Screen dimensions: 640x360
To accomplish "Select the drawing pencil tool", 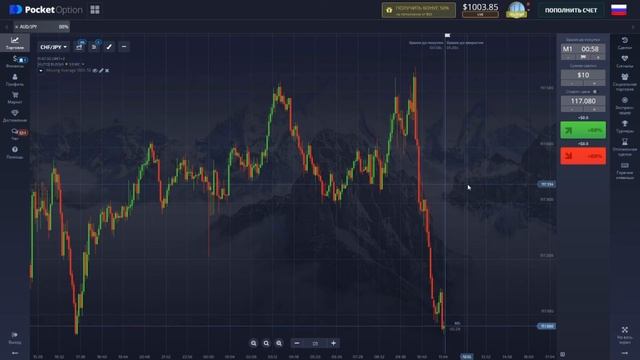I will tap(109, 47).
